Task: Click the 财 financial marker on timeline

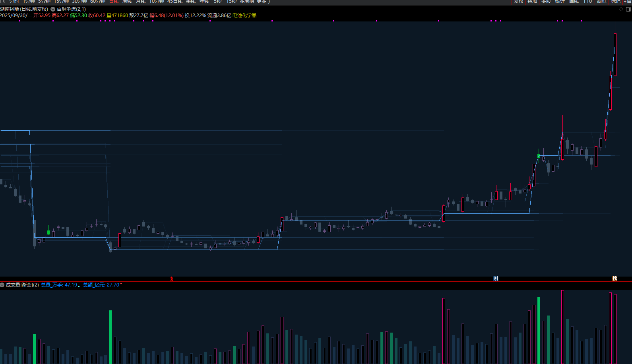Action: click(496, 279)
